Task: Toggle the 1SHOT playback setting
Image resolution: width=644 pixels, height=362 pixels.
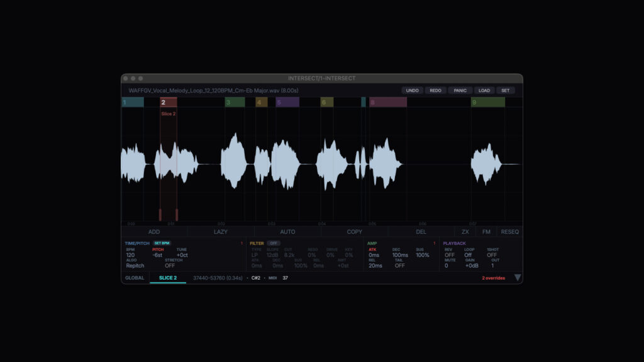Action: click(x=492, y=255)
